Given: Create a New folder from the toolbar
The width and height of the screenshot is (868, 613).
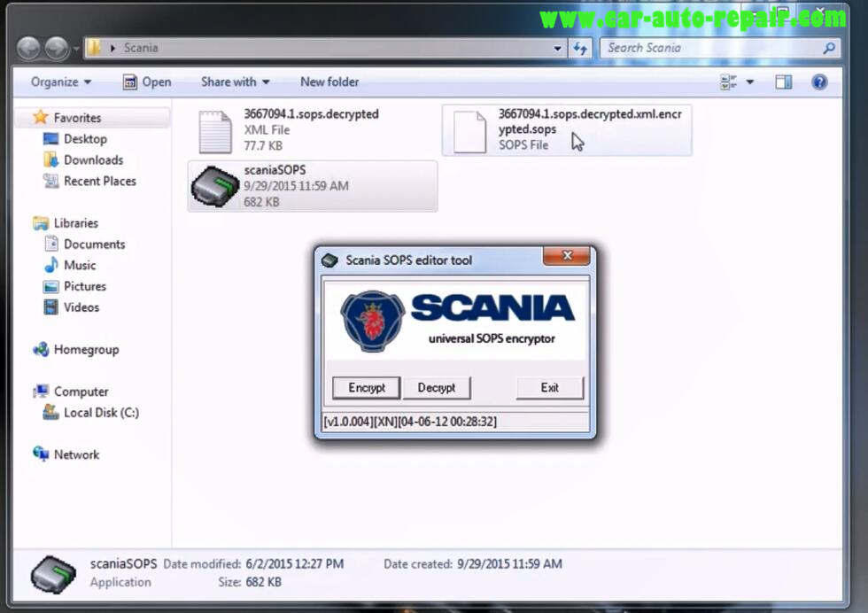Looking at the screenshot, I should 329,82.
